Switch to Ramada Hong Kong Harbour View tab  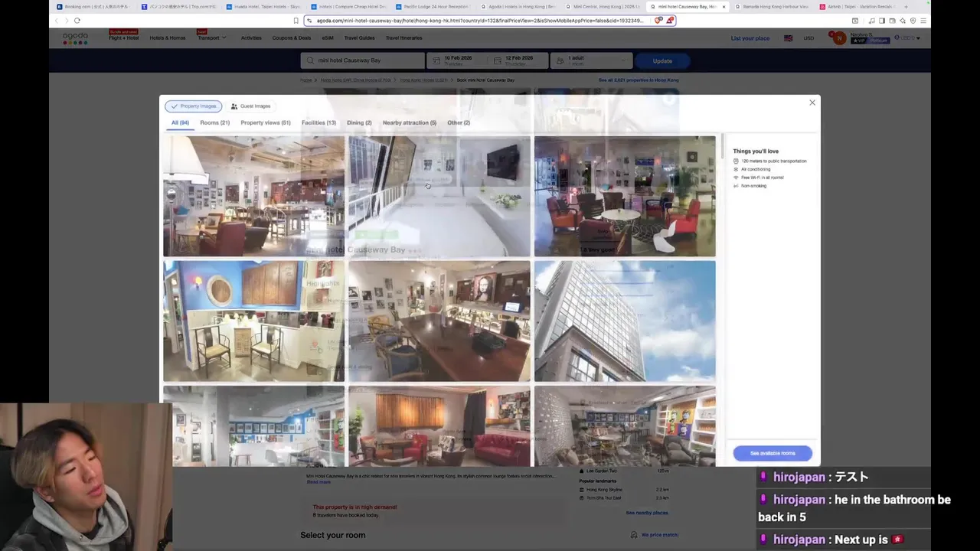click(773, 7)
